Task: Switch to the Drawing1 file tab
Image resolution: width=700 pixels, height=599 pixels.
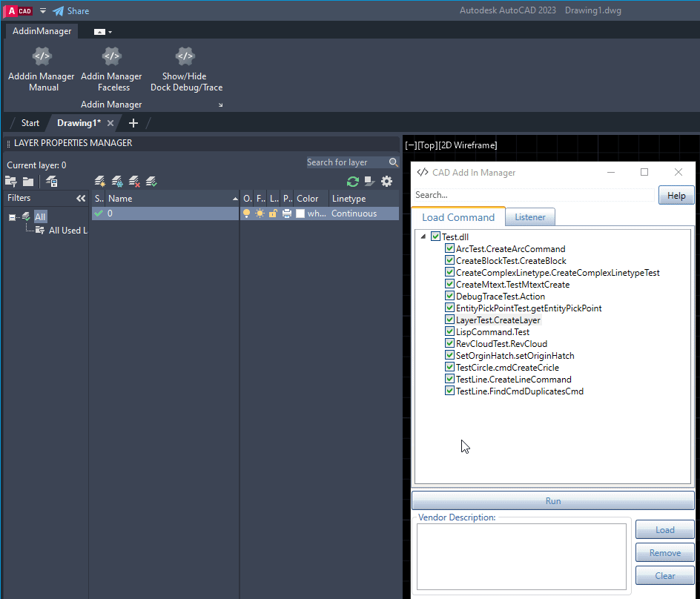Action: 79,123
